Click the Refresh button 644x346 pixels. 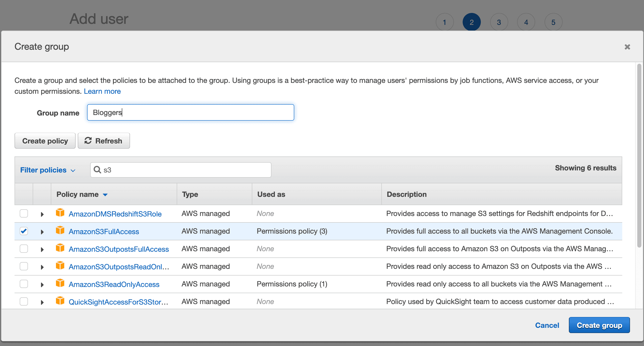point(104,141)
